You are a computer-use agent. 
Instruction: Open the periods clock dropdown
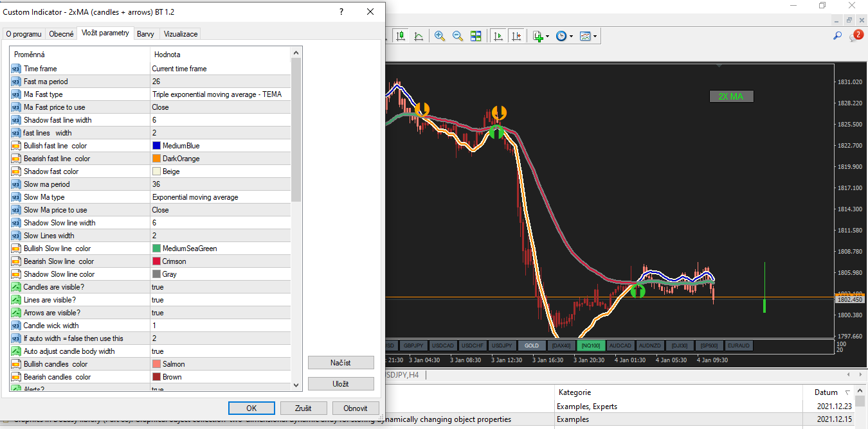pyautogui.click(x=570, y=37)
